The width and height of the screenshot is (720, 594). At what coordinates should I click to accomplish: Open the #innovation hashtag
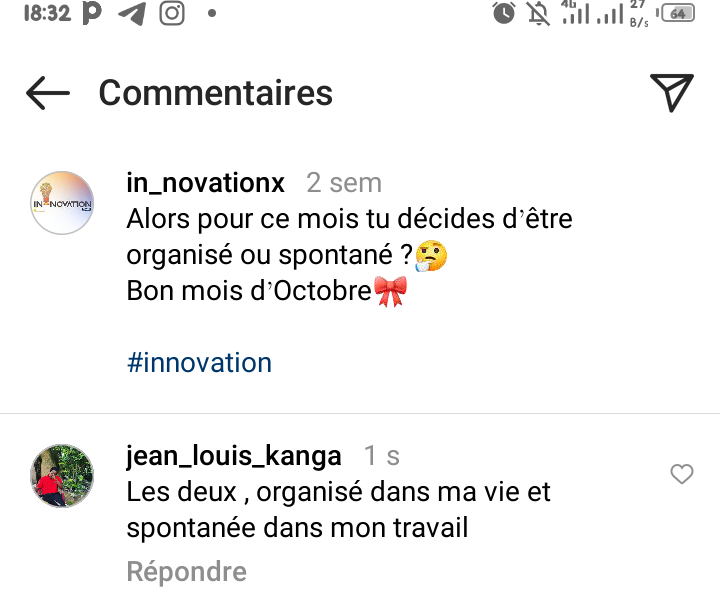pos(199,362)
